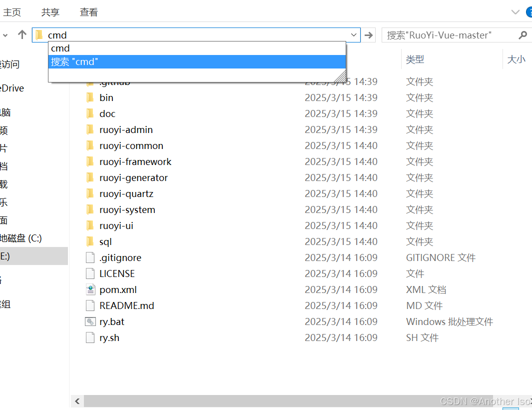The width and height of the screenshot is (532, 410).
Task: Click the ry.sh file icon
Action: point(90,337)
